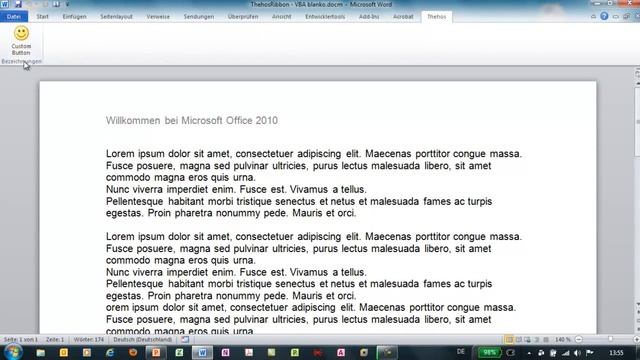
Task: Select the Thehos ribbon tab
Action: click(437, 17)
